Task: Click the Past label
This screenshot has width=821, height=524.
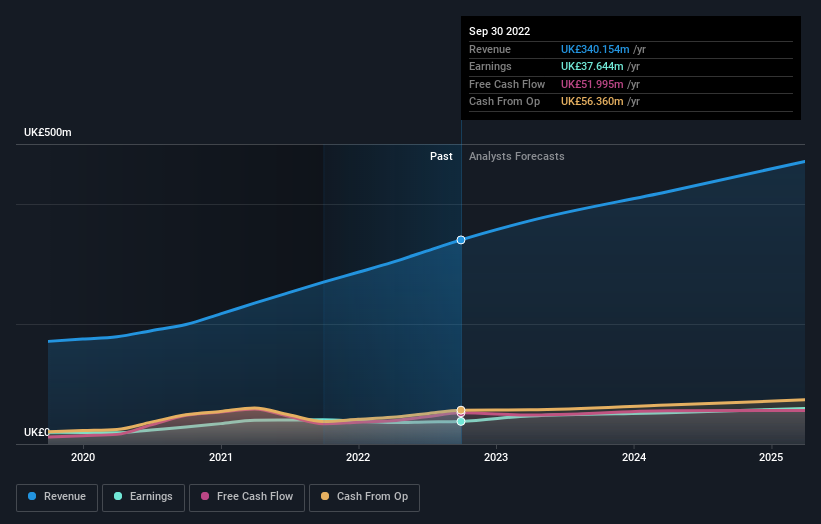Action: point(441,156)
